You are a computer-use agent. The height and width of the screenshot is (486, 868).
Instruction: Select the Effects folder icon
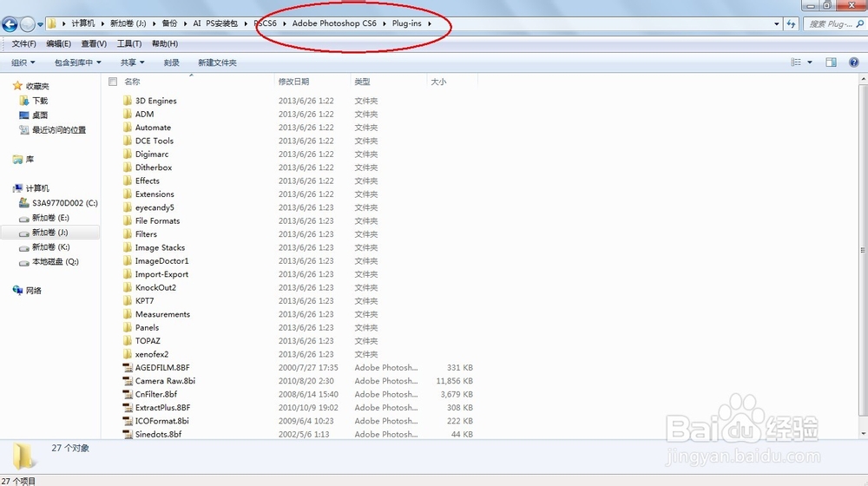point(128,181)
